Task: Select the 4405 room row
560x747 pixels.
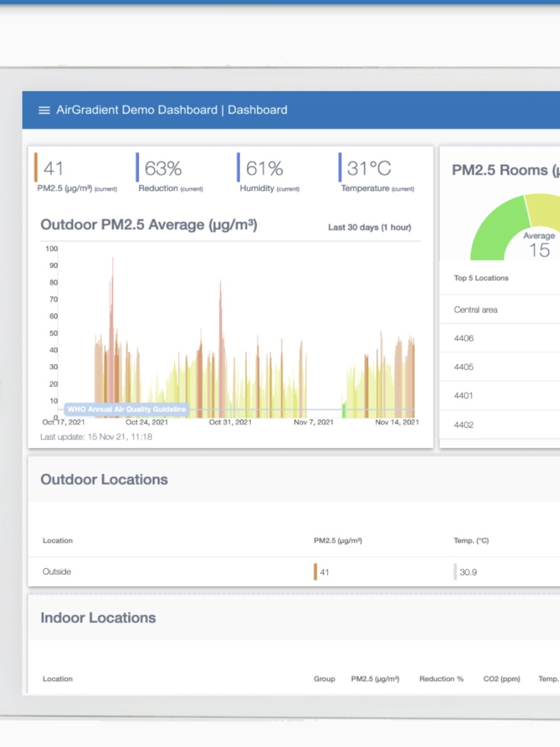Action: pos(500,367)
